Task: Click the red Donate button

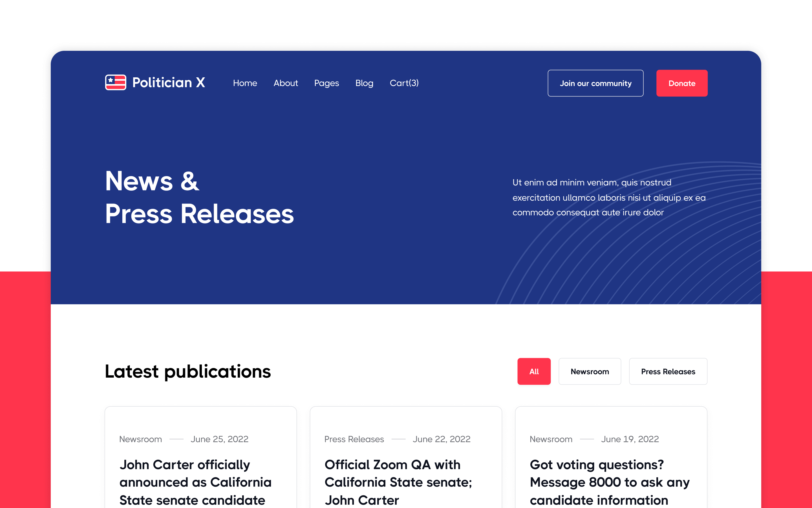Action: (x=681, y=83)
